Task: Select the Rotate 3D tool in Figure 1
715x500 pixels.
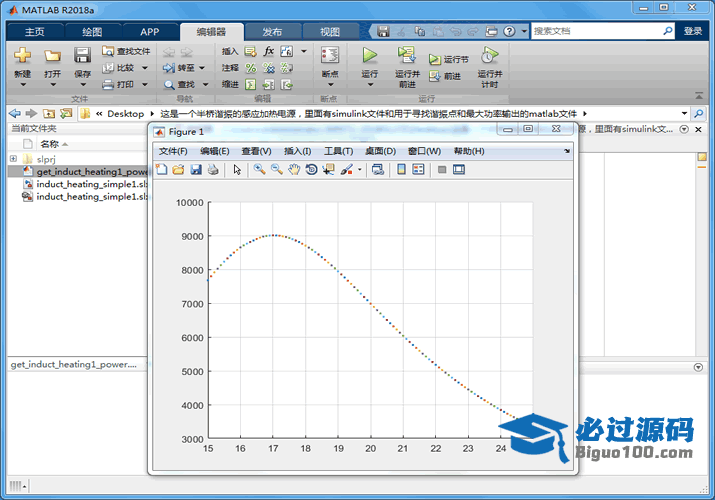Action: pyautogui.click(x=311, y=170)
